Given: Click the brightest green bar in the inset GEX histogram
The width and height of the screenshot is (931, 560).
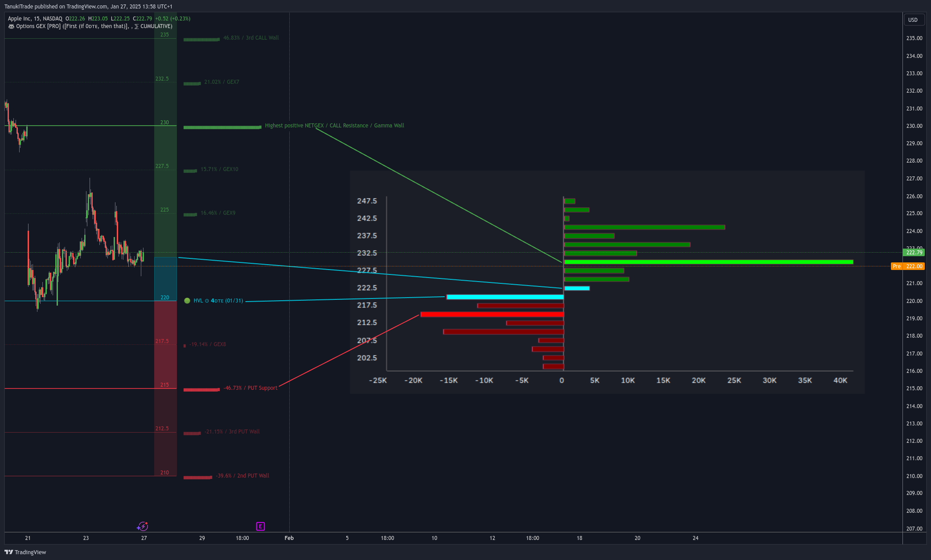Looking at the screenshot, I should [709, 262].
